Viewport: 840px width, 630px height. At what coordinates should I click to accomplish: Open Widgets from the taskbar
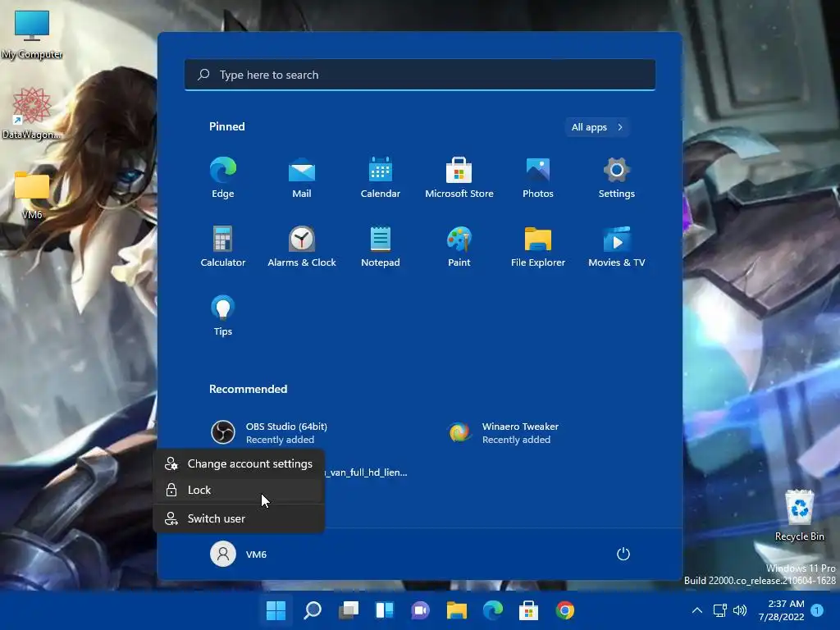(385, 610)
